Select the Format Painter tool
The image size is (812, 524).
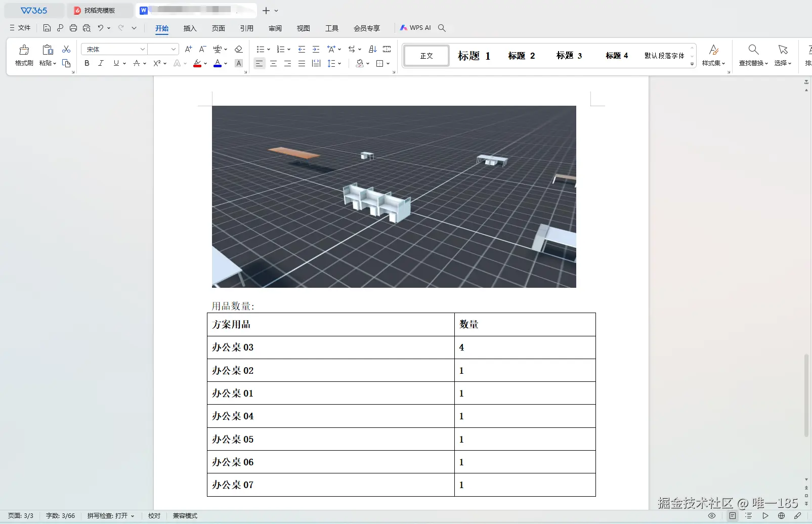point(23,56)
